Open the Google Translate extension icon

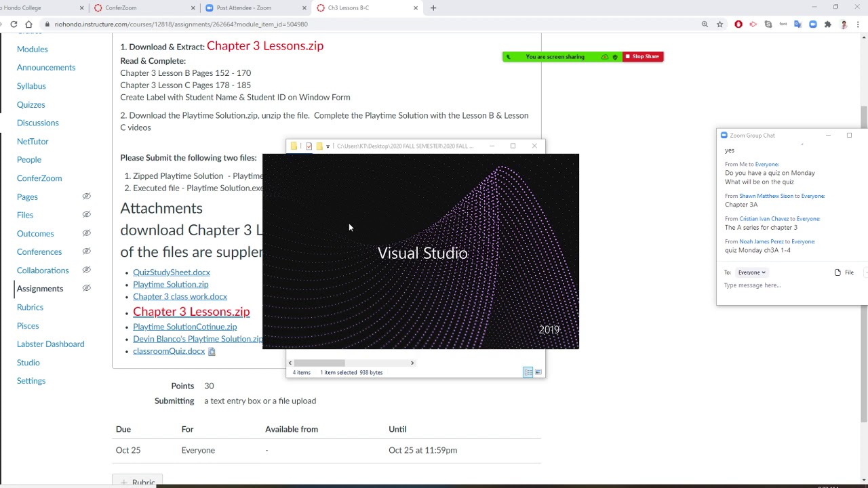pyautogui.click(x=797, y=24)
